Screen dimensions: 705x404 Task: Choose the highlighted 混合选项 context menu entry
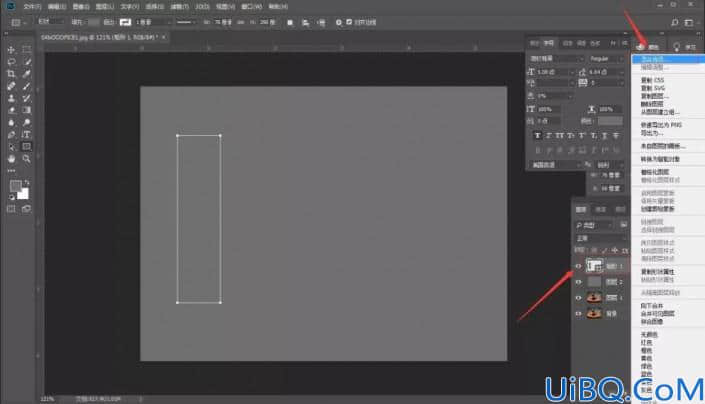coord(668,59)
